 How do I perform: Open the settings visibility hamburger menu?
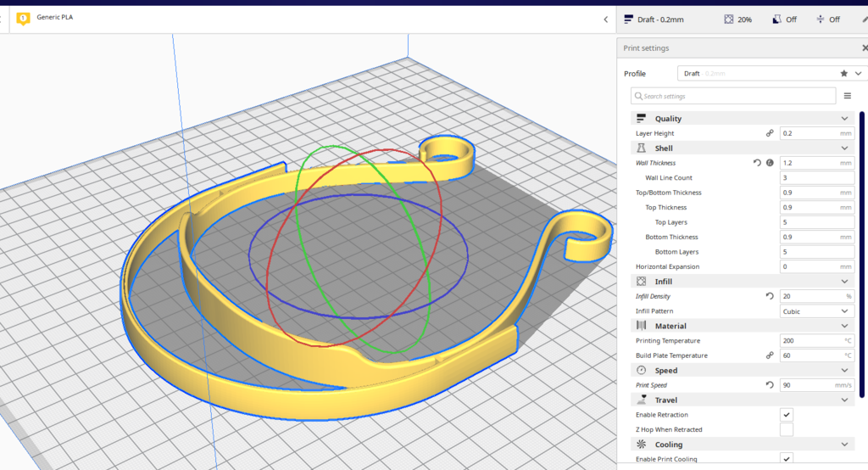point(847,96)
